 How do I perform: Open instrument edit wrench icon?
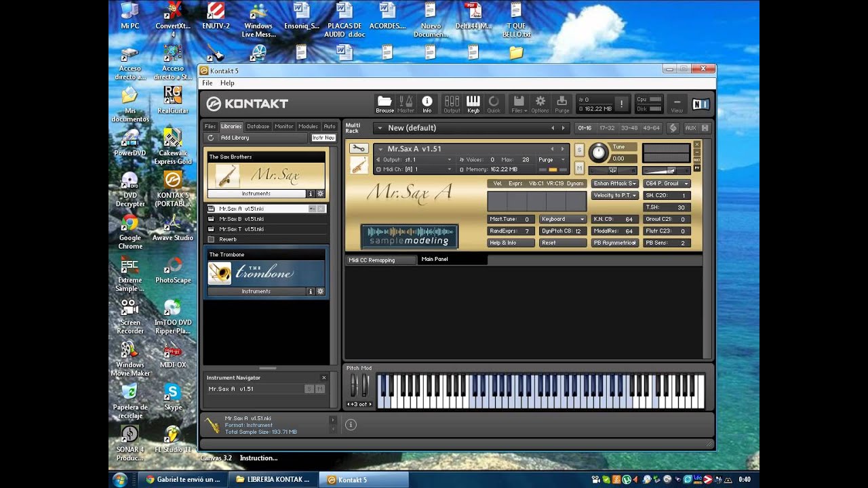click(x=358, y=149)
